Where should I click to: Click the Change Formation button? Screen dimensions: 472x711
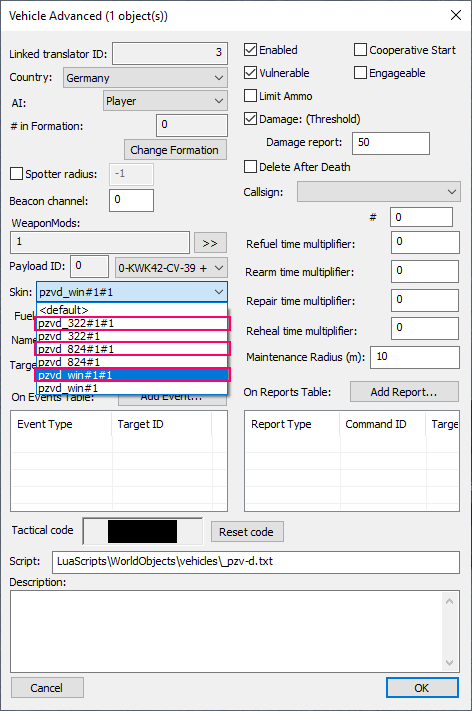pos(175,150)
